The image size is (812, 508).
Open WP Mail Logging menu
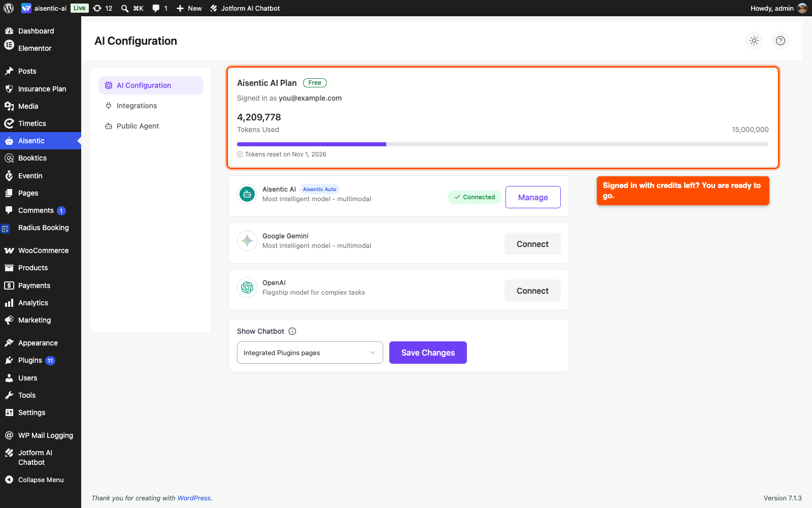tap(41, 435)
